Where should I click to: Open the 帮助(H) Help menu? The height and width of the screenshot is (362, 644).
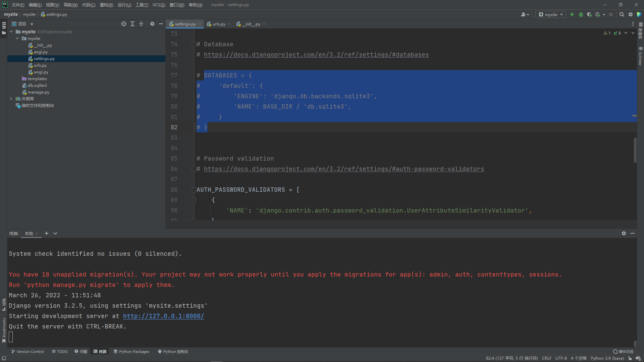pos(196,5)
